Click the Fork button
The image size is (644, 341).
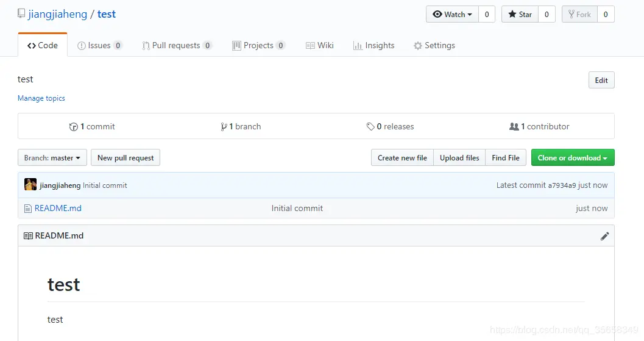click(x=579, y=15)
